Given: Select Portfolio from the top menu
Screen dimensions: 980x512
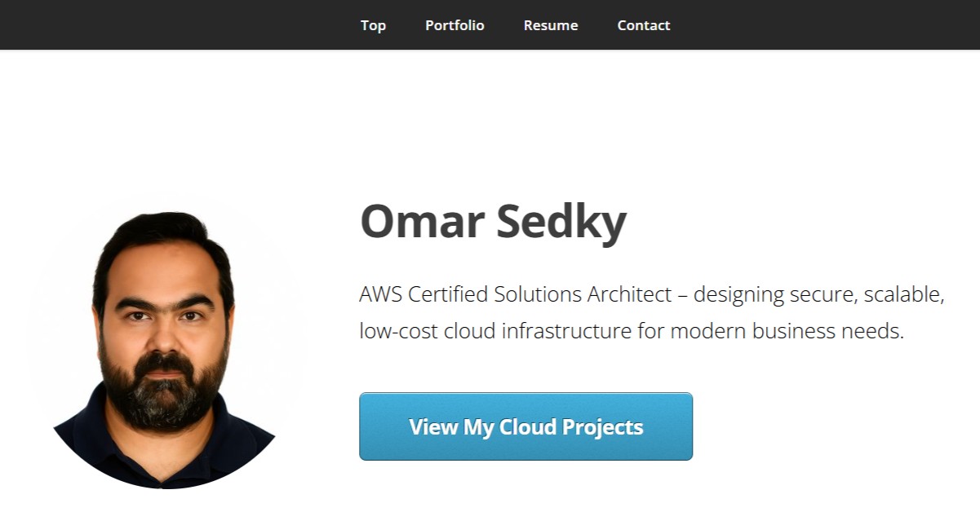Looking at the screenshot, I should pyautogui.click(x=455, y=25).
